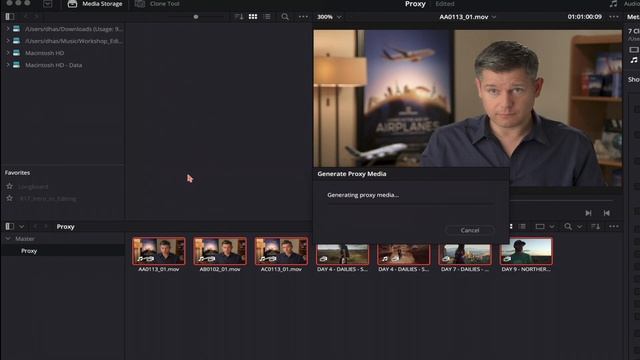Click the music note icon in metadata panel
This screenshot has width=640, height=360.
(x=634, y=60)
